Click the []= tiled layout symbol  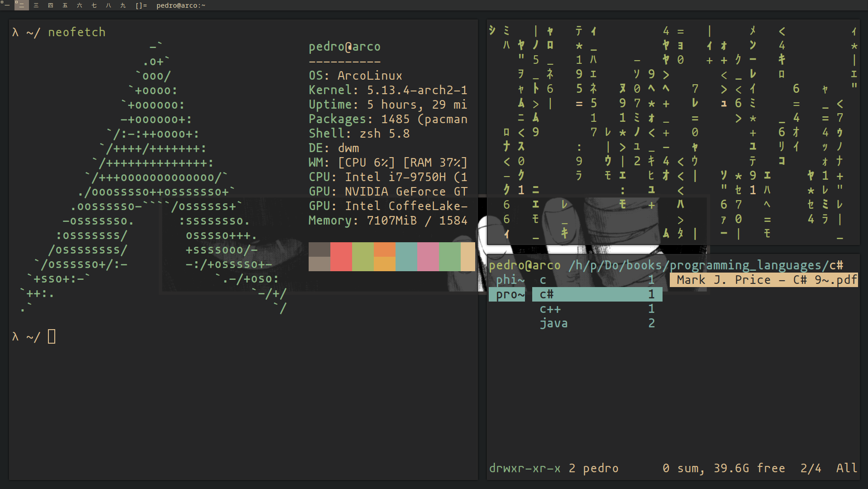(141, 5)
